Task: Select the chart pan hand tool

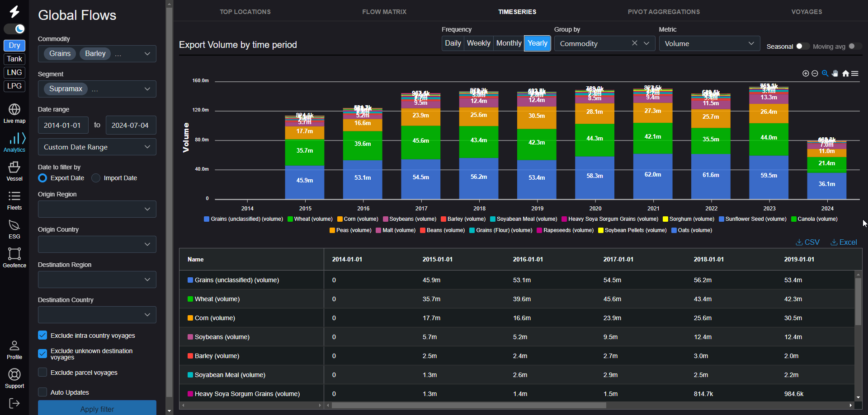Action: point(835,74)
